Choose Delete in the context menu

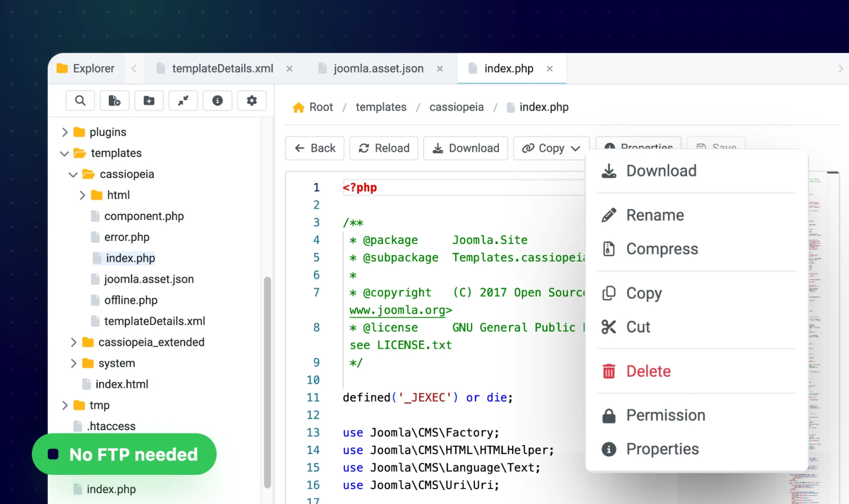[x=697, y=371]
